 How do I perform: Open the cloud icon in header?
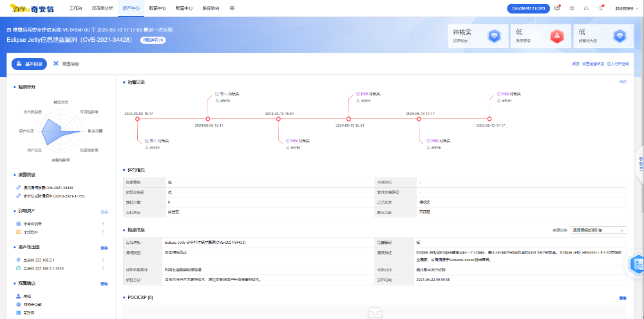[586, 8]
